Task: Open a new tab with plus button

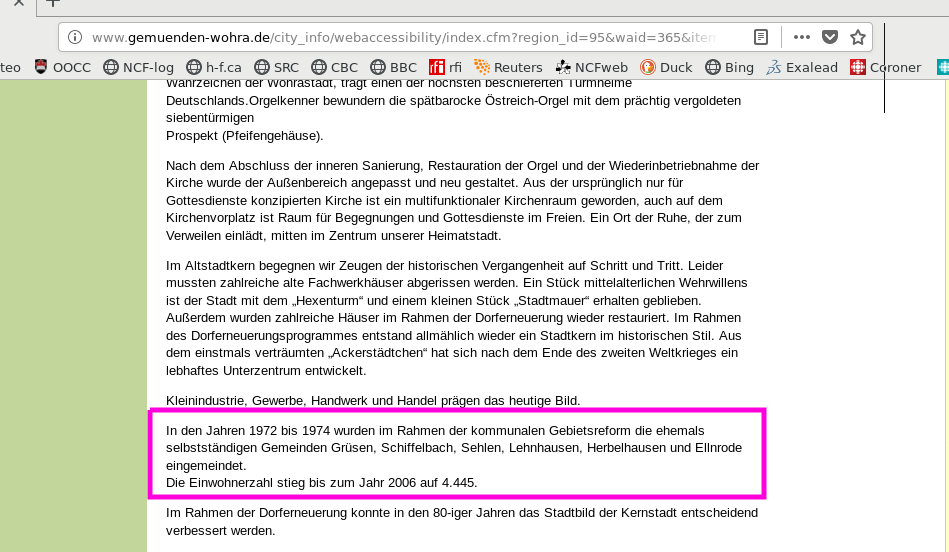Action: click(53, 2)
